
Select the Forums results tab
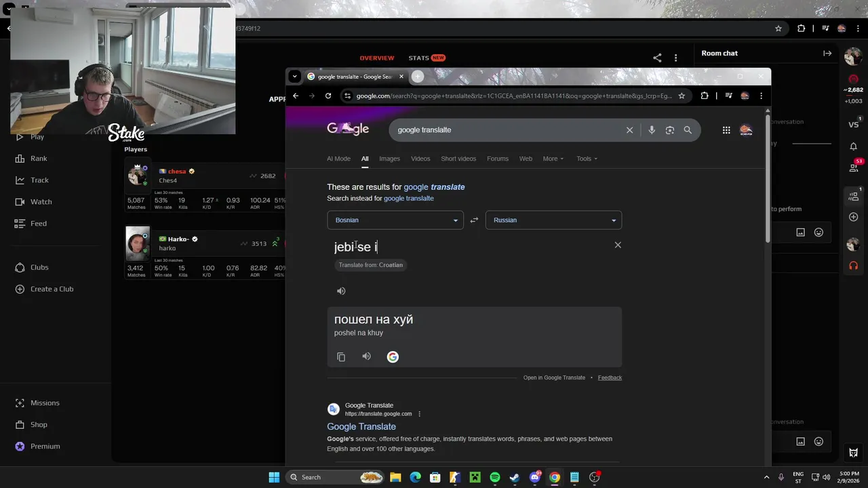[498, 159]
